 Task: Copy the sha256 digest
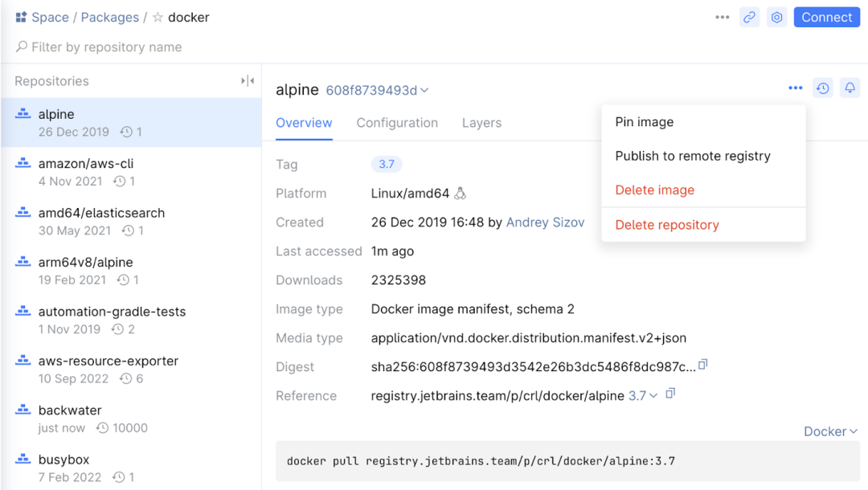pyautogui.click(x=702, y=365)
